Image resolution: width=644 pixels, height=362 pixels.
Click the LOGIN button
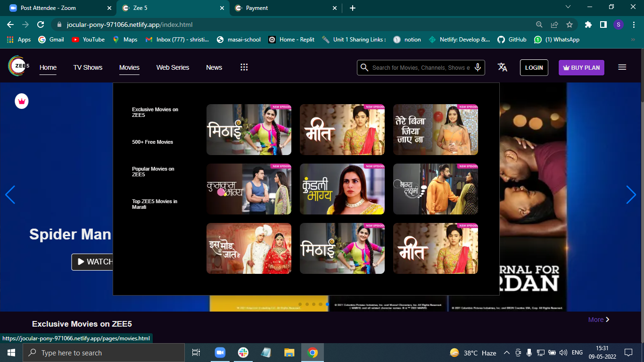click(x=534, y=67)
